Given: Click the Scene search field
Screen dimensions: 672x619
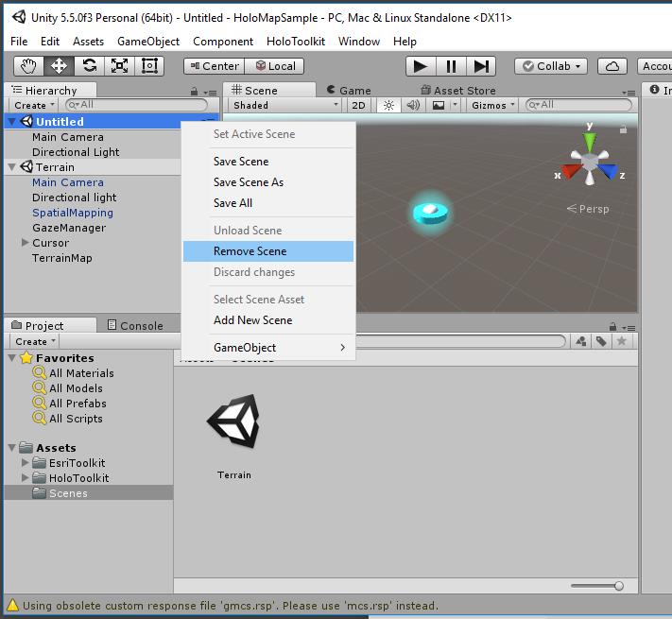Looking at the screenshot, I should [578, 105].
